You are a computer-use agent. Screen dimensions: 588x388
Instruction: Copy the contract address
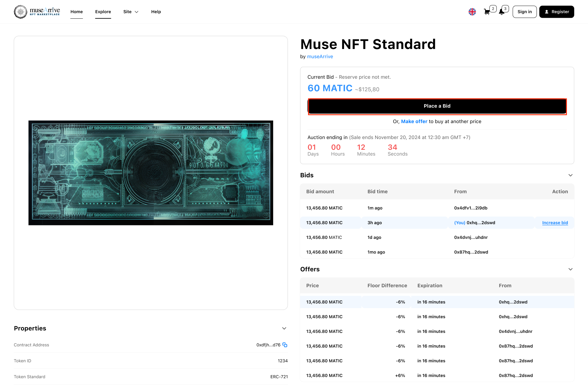[x=285, y=345]
